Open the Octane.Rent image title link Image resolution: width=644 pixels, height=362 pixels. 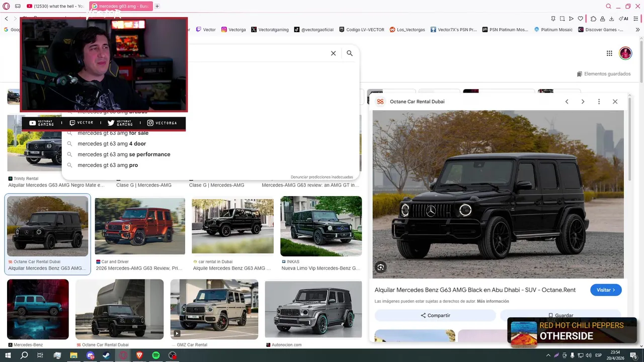(x=475, y=290)
